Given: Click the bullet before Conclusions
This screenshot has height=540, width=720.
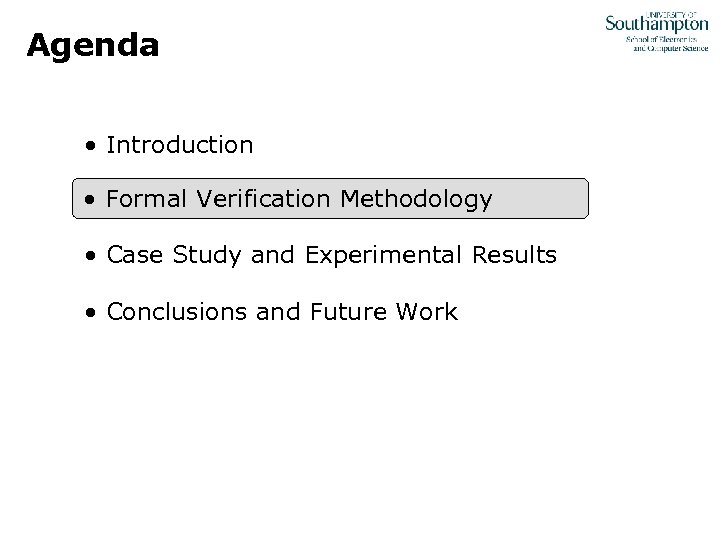Looking at the screenshot, I should (91, 313).
